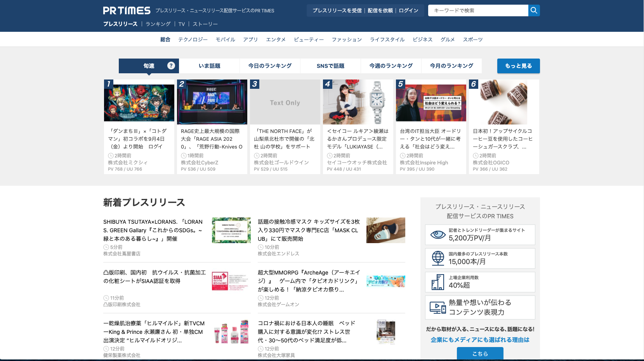Click company name 株式会社ミクシィ

[128, 162]
